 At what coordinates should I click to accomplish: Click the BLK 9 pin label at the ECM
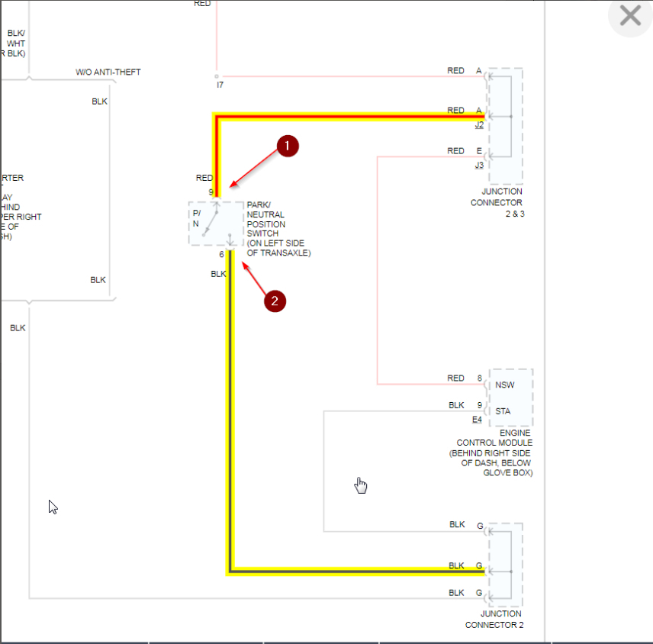click(x=465, y=405)
